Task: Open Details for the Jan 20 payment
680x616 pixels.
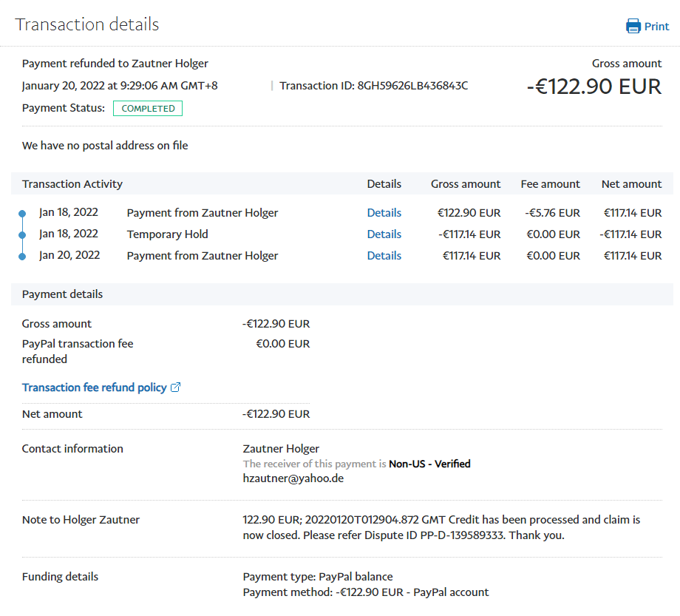Action: [384, 256]
